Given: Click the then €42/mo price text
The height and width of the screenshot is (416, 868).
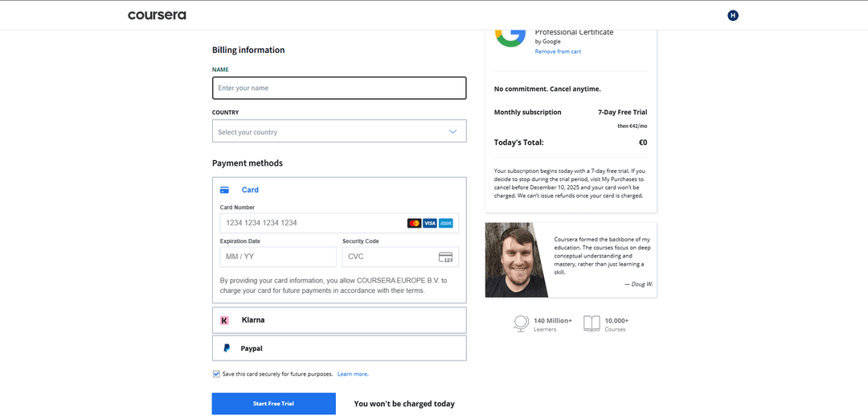Looking at the screenshot, I should pyautogui.click(x=633, y=126).
